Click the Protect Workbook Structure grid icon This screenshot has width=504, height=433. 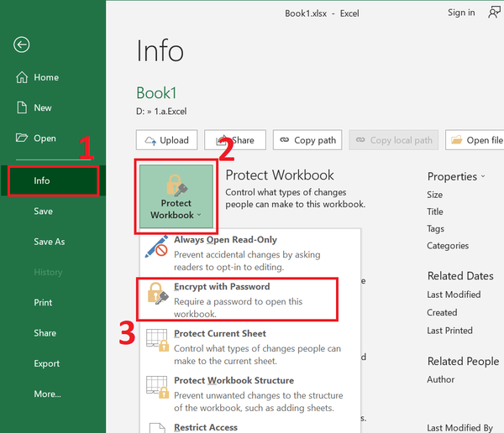coord(157,387)
